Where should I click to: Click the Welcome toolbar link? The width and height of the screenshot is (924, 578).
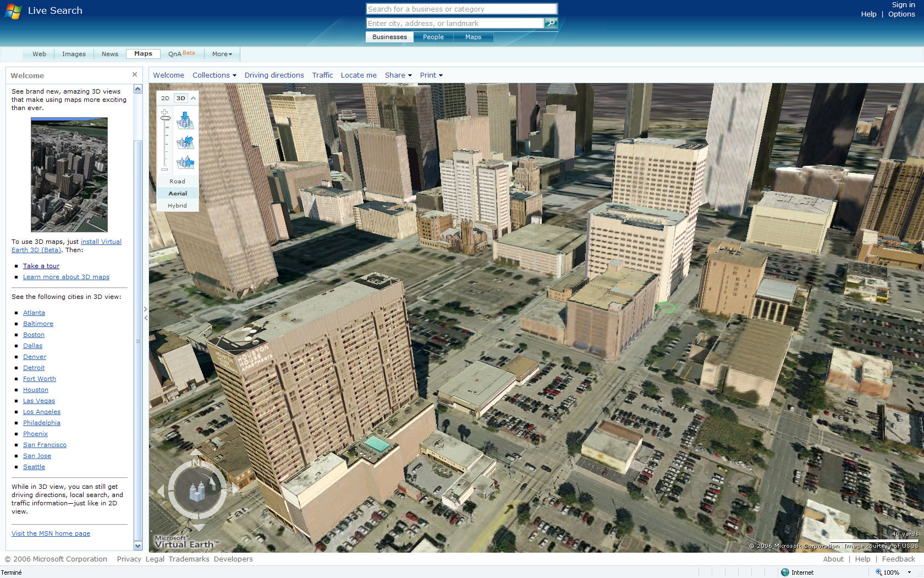[x=168, y=75]
